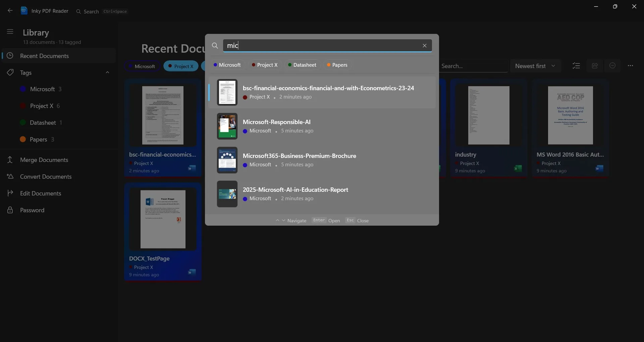Click the Tags label icon in the sidebar
Image resolution: width=644 pixels, height=342 pixels.
10,72
